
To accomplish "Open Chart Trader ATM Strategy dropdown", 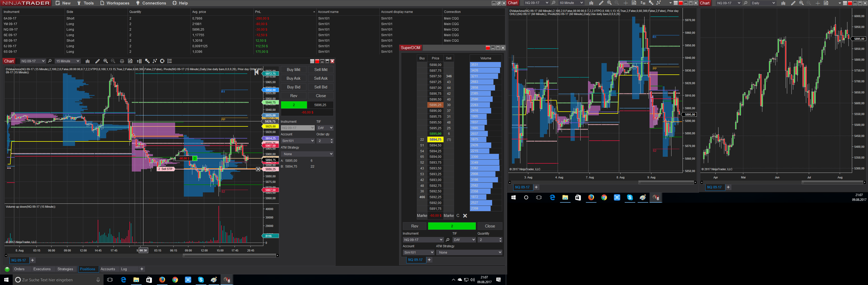I will pos(307,154).
